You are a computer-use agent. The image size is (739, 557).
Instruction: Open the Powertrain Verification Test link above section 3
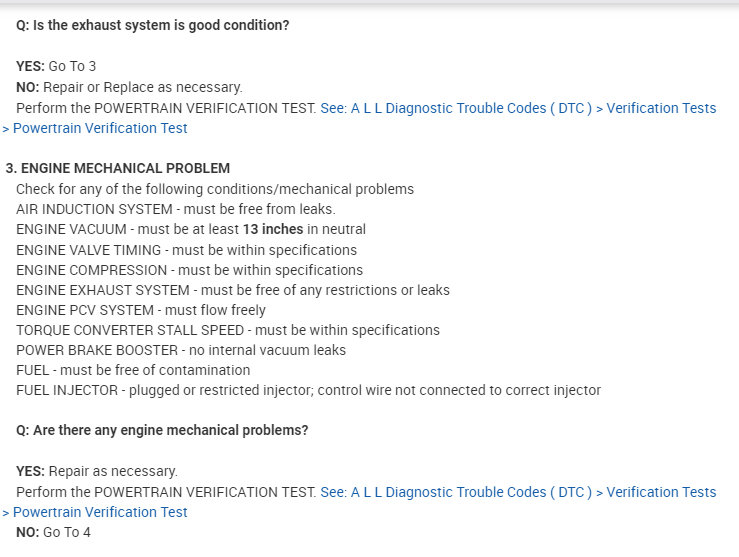click(100, 128)
